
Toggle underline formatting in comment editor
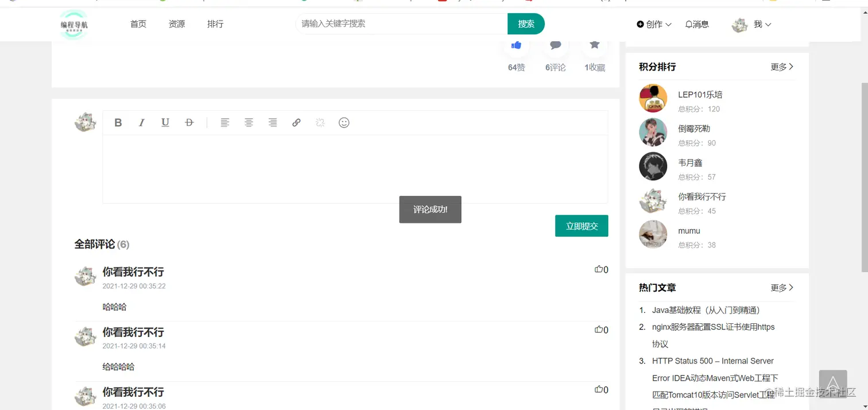point(165,122)
